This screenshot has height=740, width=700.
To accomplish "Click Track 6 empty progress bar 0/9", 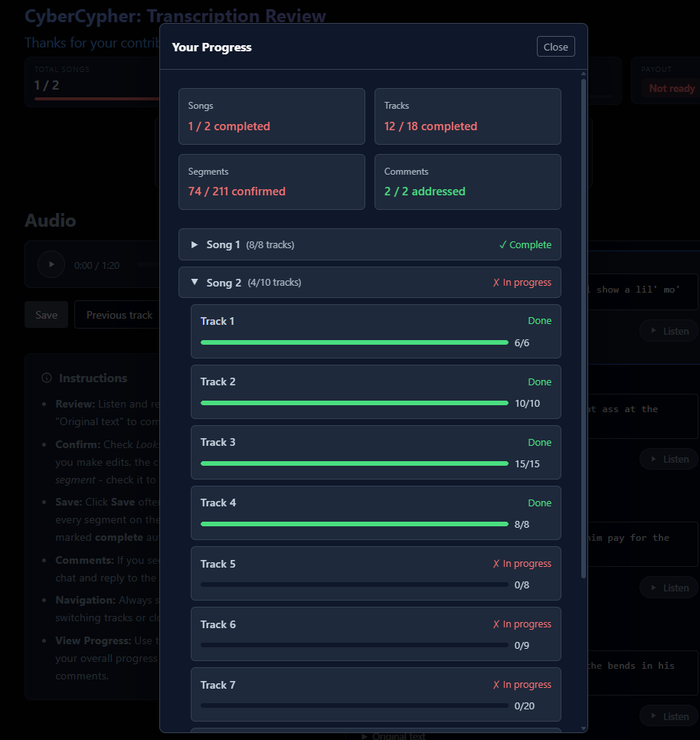I will (355, 645).
